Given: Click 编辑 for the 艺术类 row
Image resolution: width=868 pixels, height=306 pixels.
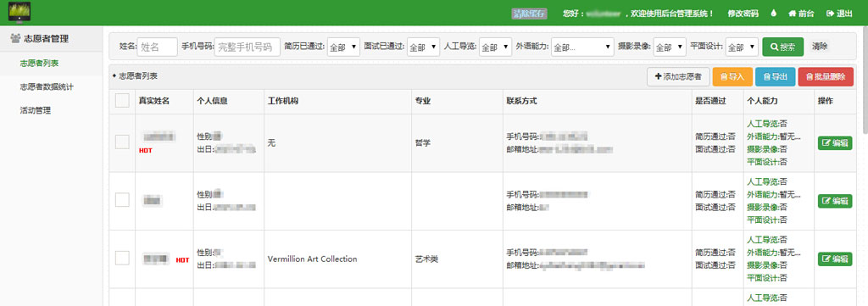Looking at the screenshot, I should [x=835, y=259].
